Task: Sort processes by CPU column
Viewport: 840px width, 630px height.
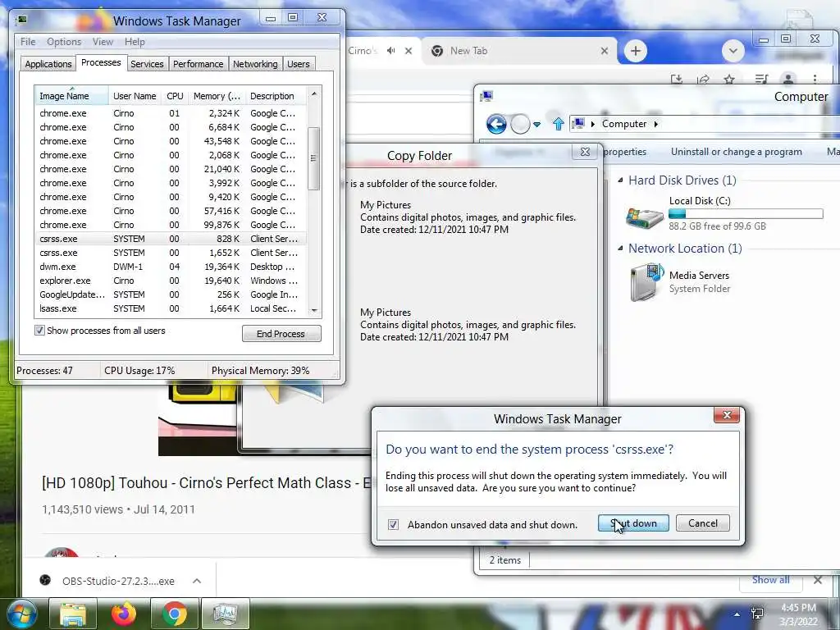Action: click(x=175, y=96)
